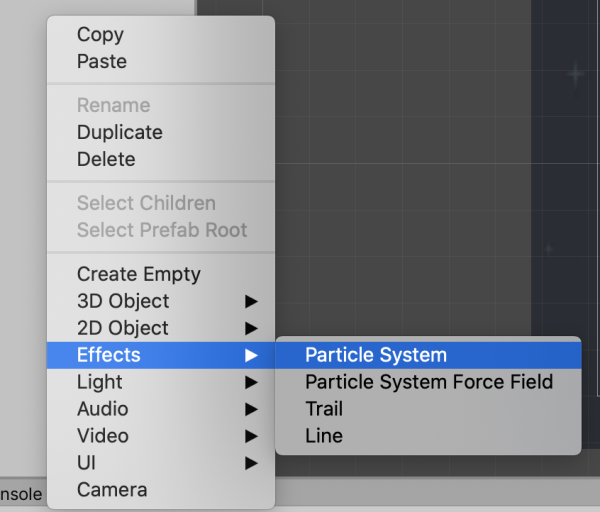Screen dimensions: 600x512
Task: Choose Create Empty from the menu
Action: pos(139,274)
